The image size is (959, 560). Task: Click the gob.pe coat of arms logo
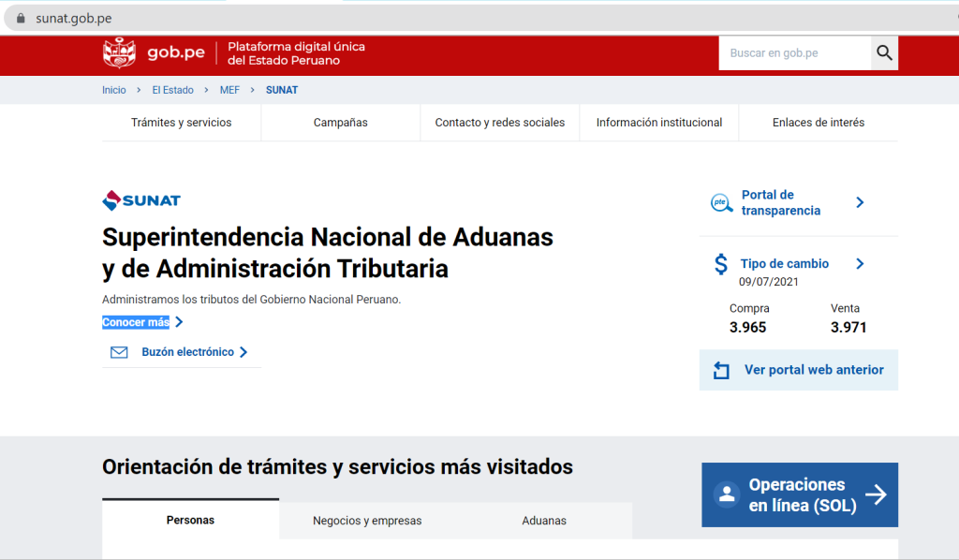pyautogui.click(x=119, y=53)
